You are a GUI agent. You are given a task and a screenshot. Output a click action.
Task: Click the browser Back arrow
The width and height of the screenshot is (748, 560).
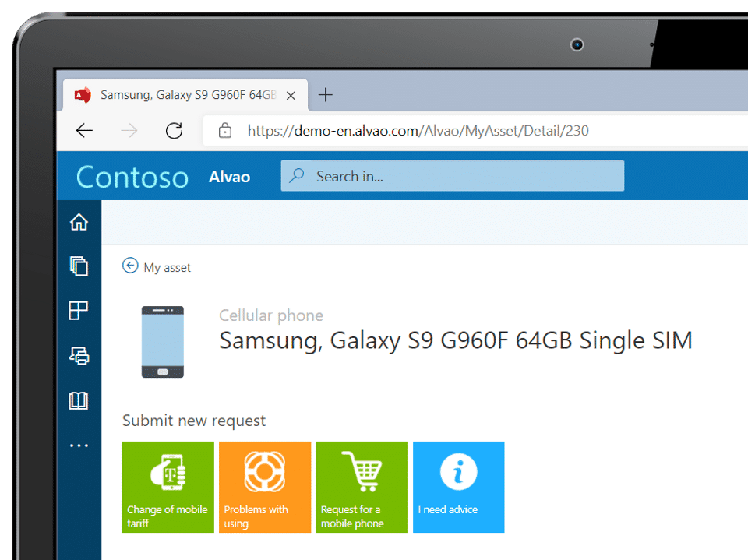pyautogui.click(x=84, y=130)
